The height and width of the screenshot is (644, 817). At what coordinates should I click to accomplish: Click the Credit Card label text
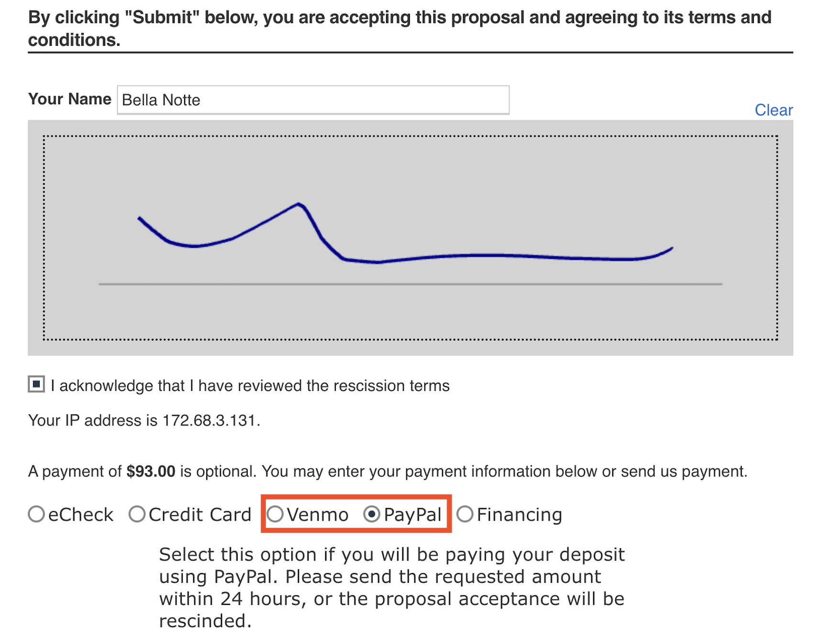[x=199, y=515]
